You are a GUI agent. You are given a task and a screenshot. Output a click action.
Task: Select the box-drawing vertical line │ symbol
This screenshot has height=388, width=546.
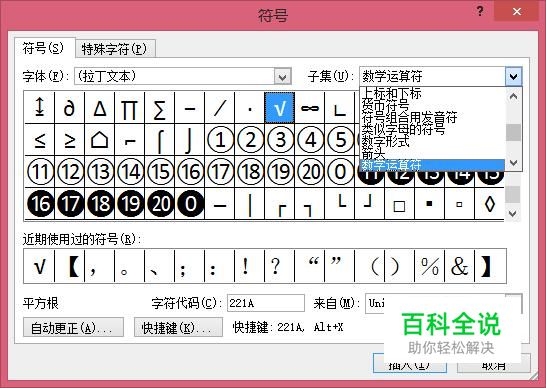tap(250, 204)
